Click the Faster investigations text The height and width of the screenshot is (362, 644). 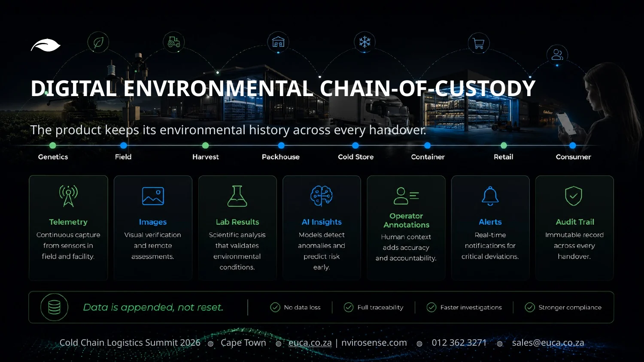click(x=471, y=308)
